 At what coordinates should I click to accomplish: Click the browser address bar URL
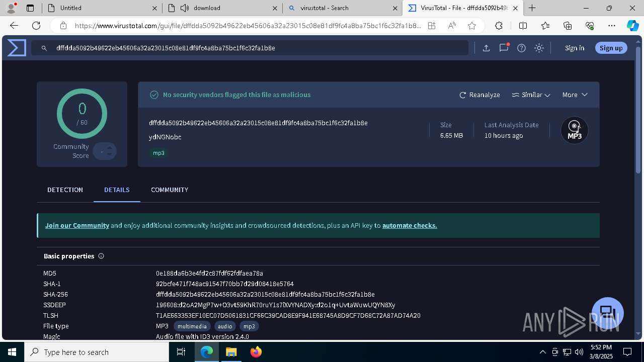click(x=248, y=26)
